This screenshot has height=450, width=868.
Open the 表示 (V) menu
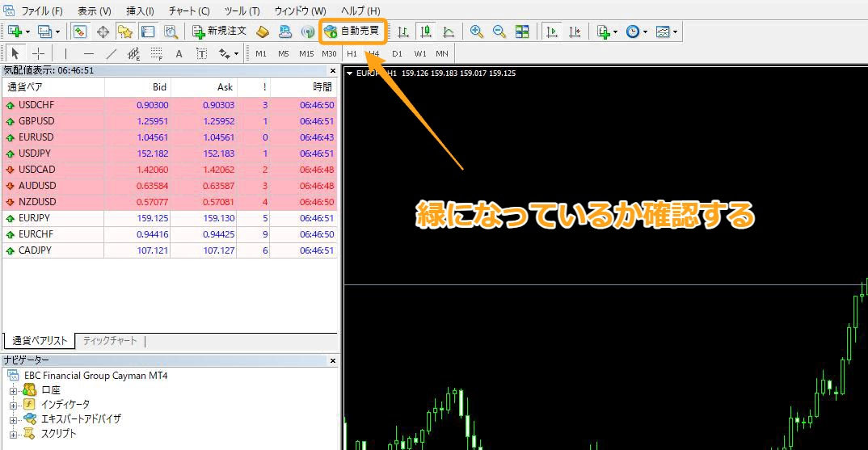tap(94, 11)
